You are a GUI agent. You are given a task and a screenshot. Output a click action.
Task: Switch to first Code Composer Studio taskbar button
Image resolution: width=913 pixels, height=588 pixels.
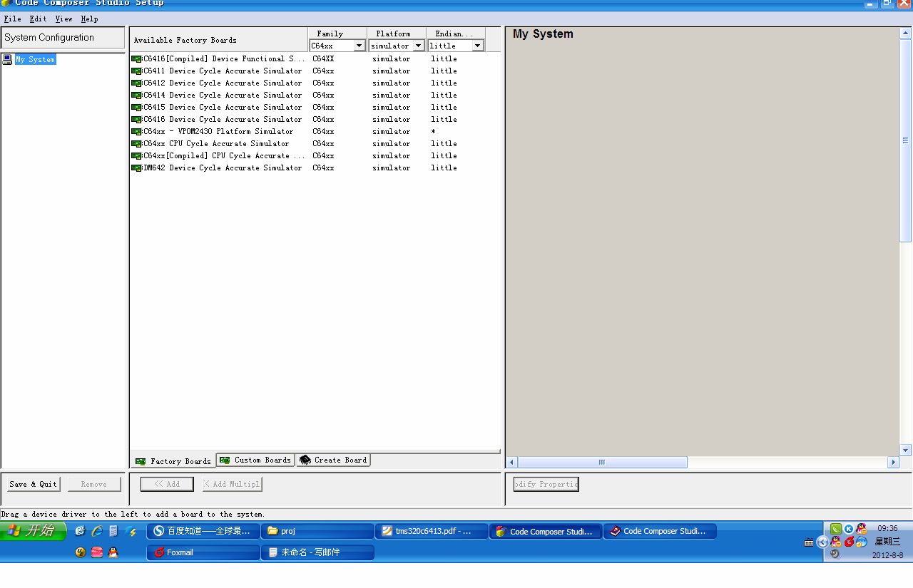pyautogui.click(x=546, y=531)
